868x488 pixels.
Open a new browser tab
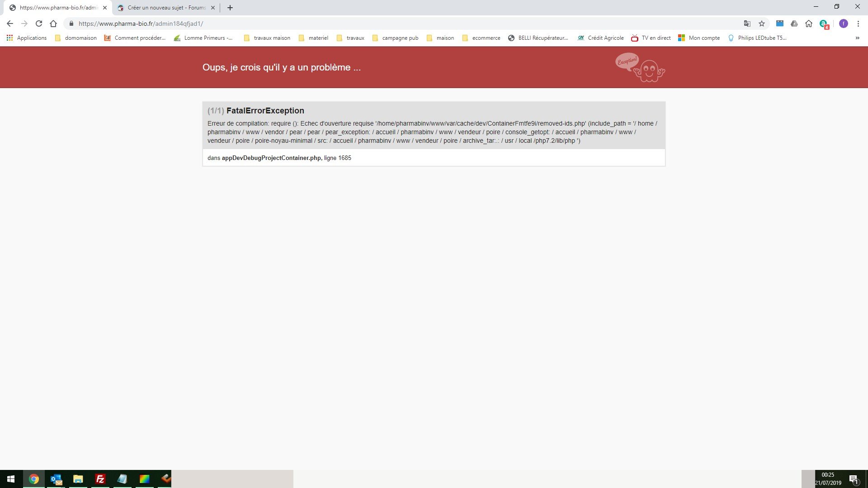point(230,8)
